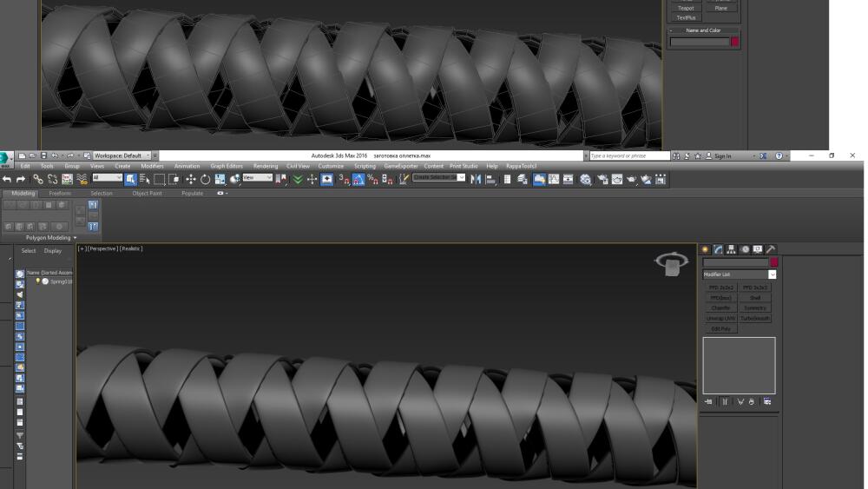Open the Scripting menu
The height and width of the screenshot is (489, 868).
pyautogui.click(x=365, y=166)
